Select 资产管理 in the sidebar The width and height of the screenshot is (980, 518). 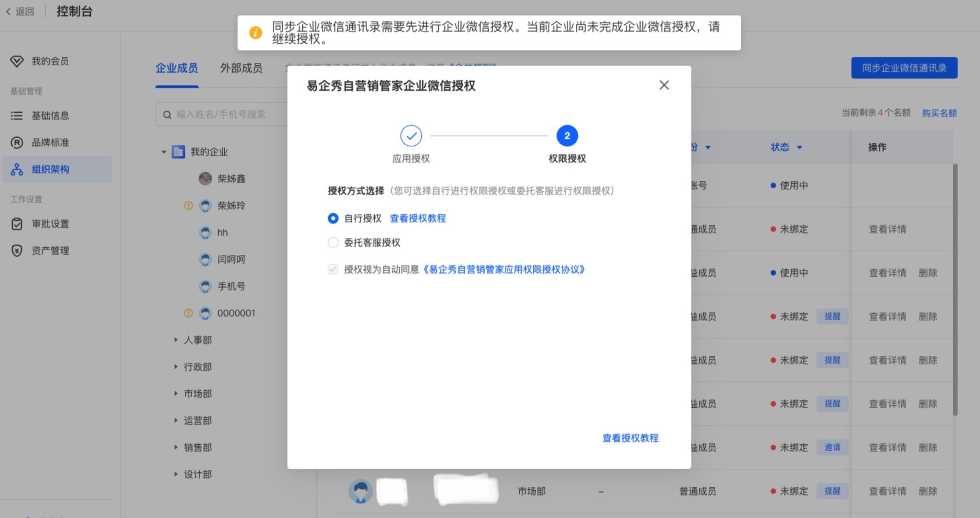pyautogui.click(x=50, y=251)
